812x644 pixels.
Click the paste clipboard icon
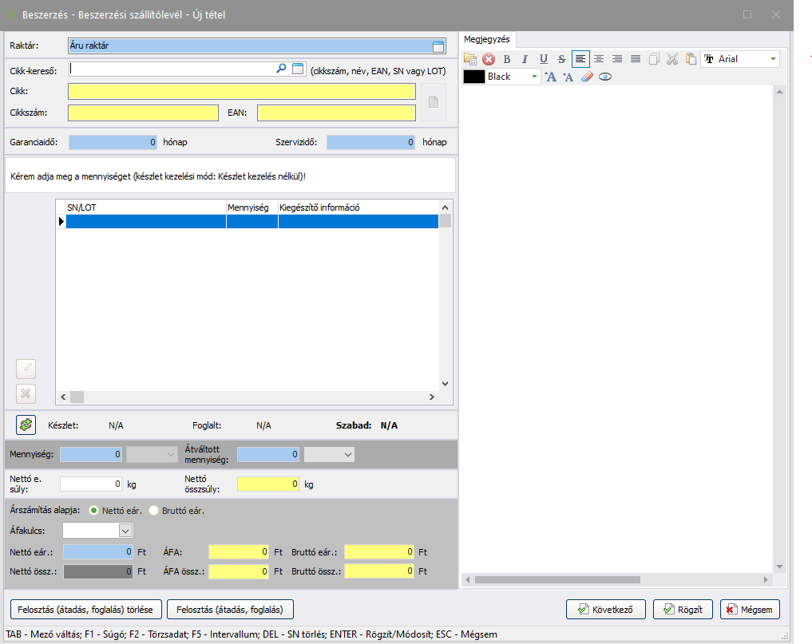coord(691,59)
